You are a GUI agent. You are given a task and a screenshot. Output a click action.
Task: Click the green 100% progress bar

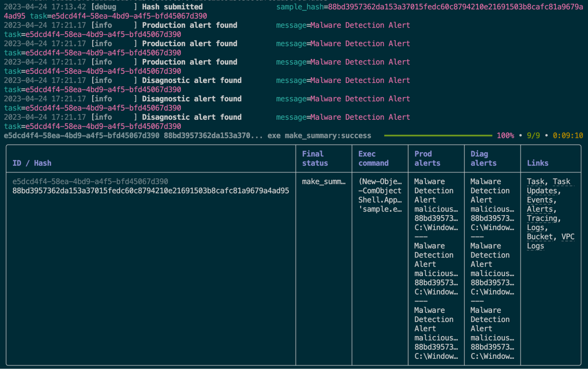[x=438, y=135]
